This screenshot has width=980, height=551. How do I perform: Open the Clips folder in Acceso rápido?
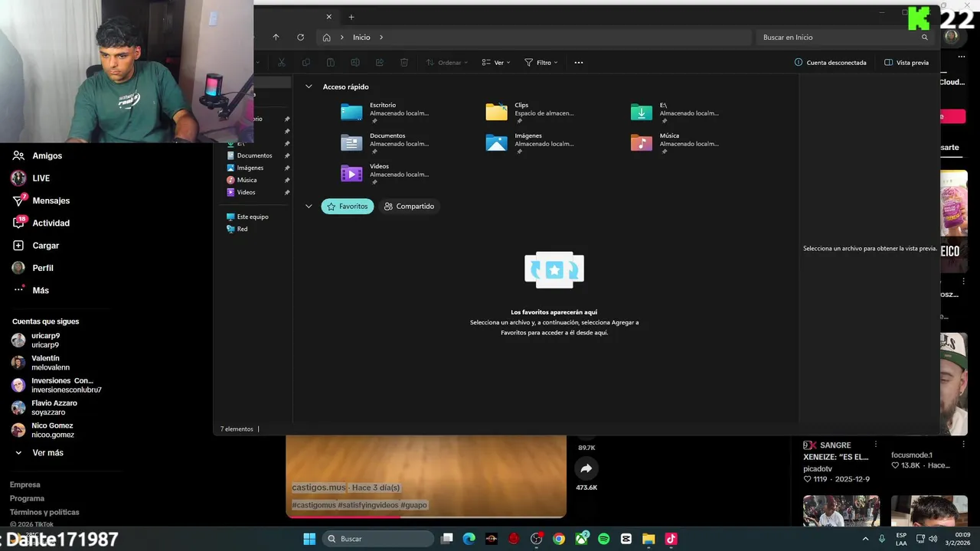click(x=530, y=112)
